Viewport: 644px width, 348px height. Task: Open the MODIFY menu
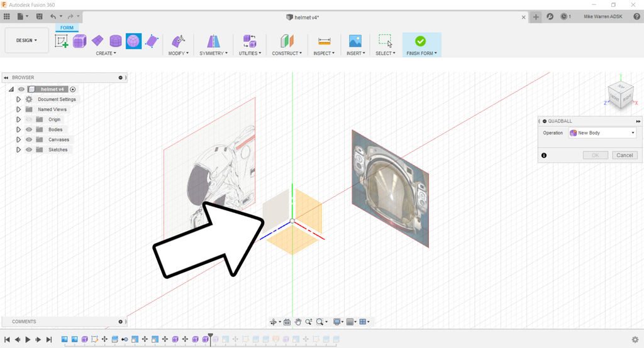(178, 53)
